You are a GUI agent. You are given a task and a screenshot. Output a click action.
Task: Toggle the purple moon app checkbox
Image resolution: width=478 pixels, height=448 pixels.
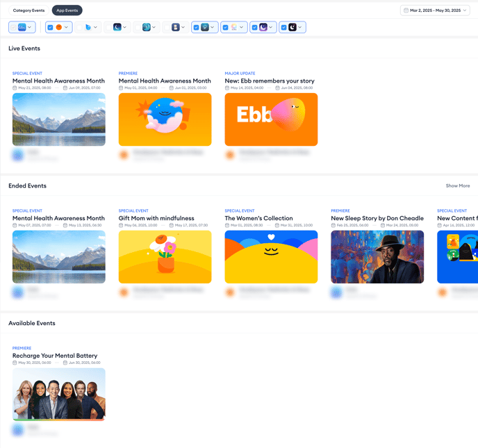click(255, 27)
